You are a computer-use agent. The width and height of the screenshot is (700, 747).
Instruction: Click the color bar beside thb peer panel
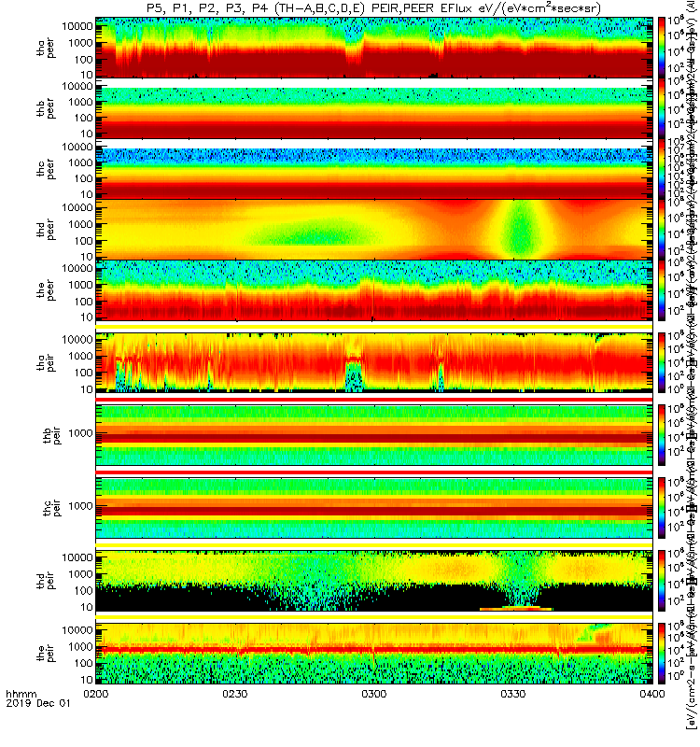662,108
